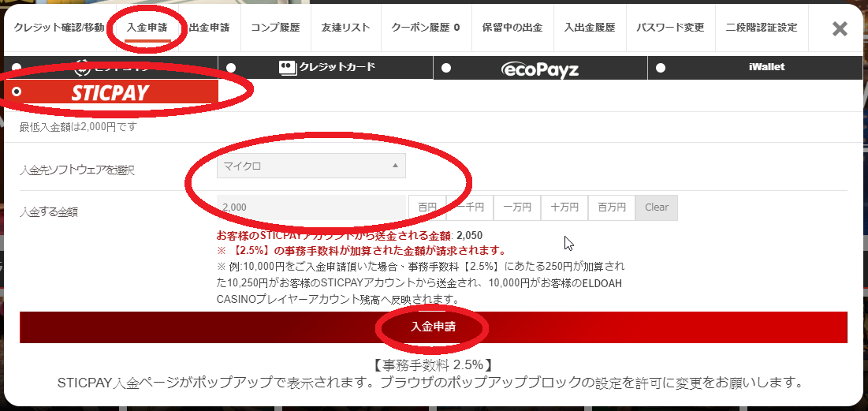Open the クレジット確認/移動 tab
The width and height of the screenshot is (868, 411).
(x=58, y=27)
